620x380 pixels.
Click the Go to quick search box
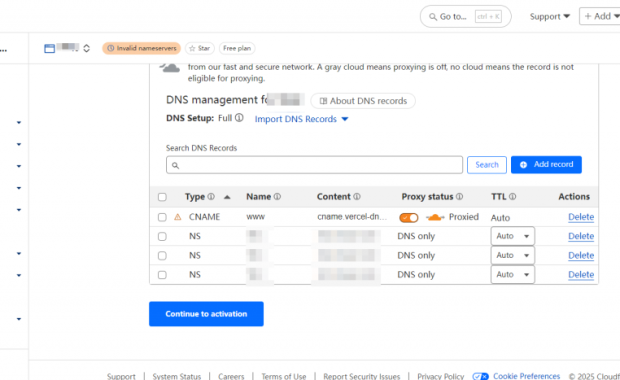pyautogui.click(x=465, y=17)
